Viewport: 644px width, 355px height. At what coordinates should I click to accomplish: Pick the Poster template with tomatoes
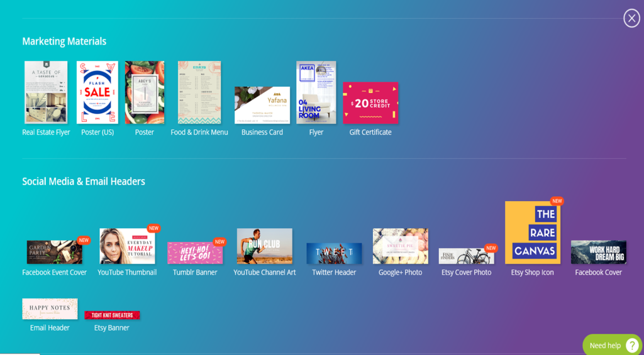click(x=145, y=92)
